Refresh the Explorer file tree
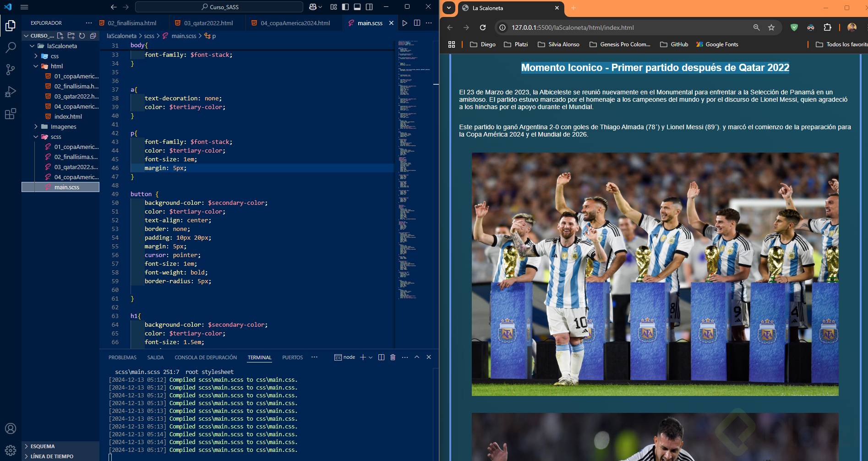The width and height of the screenshot is (868, 461). point(82,36)
